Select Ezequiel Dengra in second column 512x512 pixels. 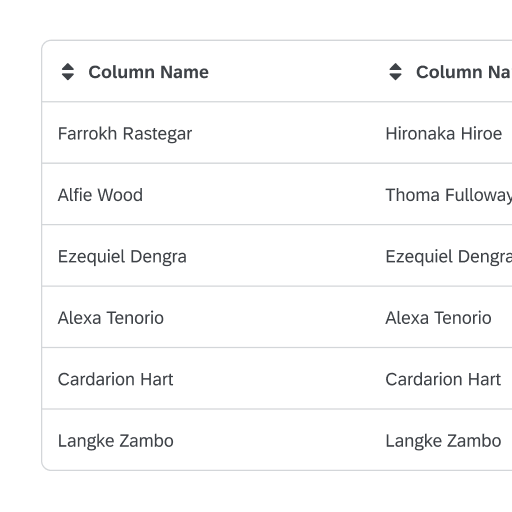click(449, 257)
